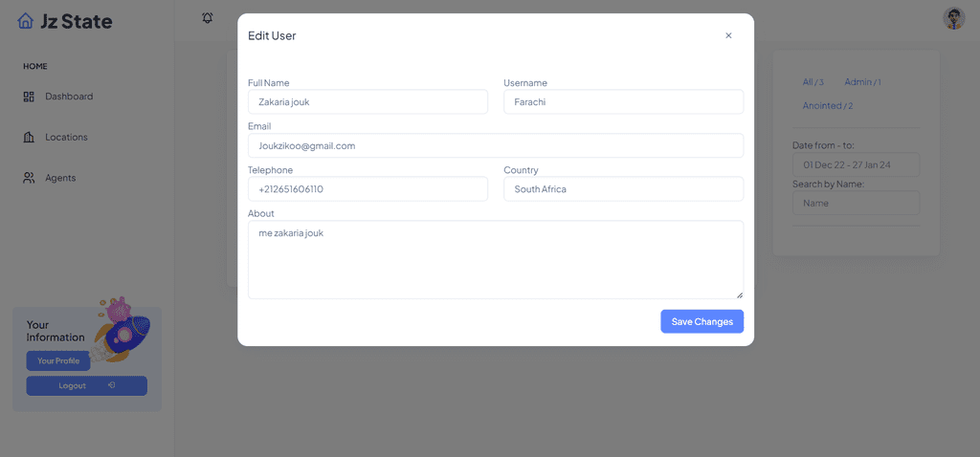Click the Telephone input field
980x457 pixels.
click(367, 189)
